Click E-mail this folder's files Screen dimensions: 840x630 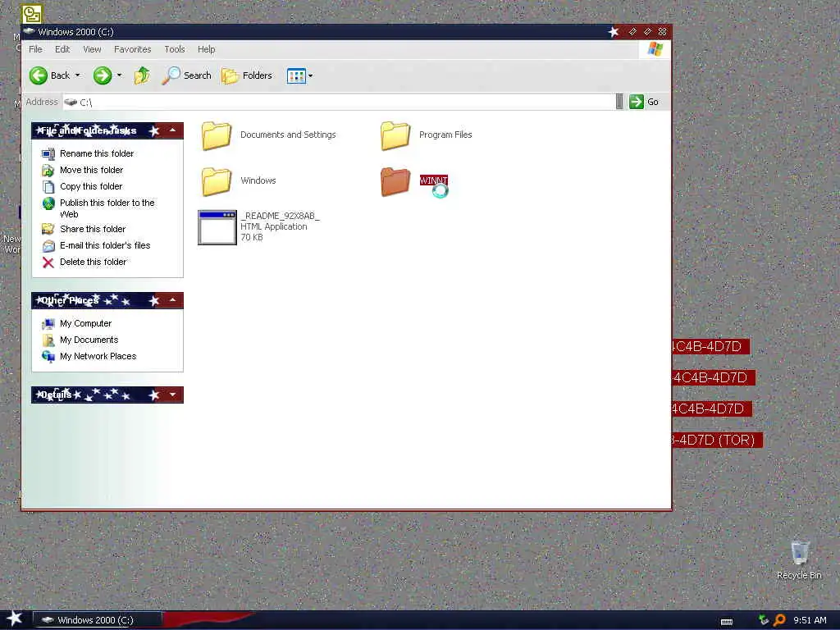[105, 245]
